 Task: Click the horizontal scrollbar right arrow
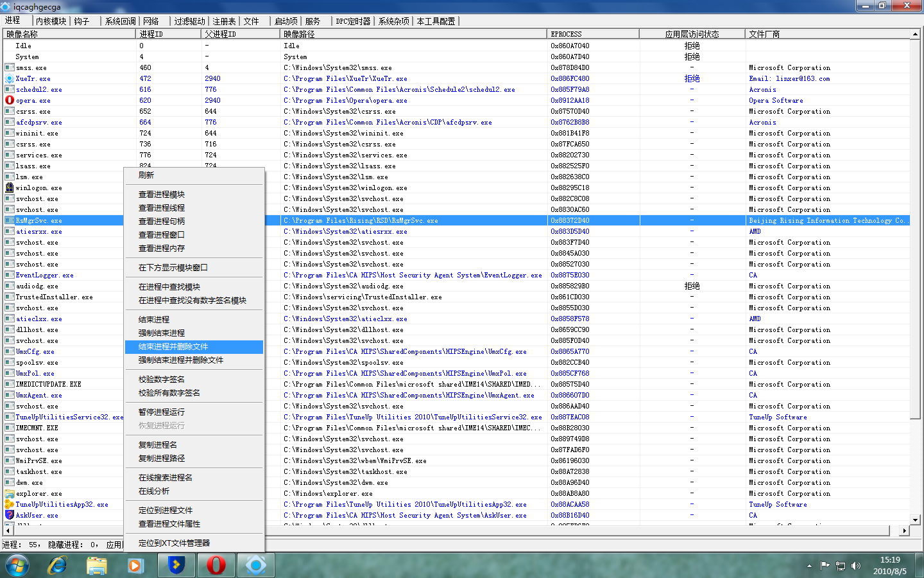tap(905, 530)
